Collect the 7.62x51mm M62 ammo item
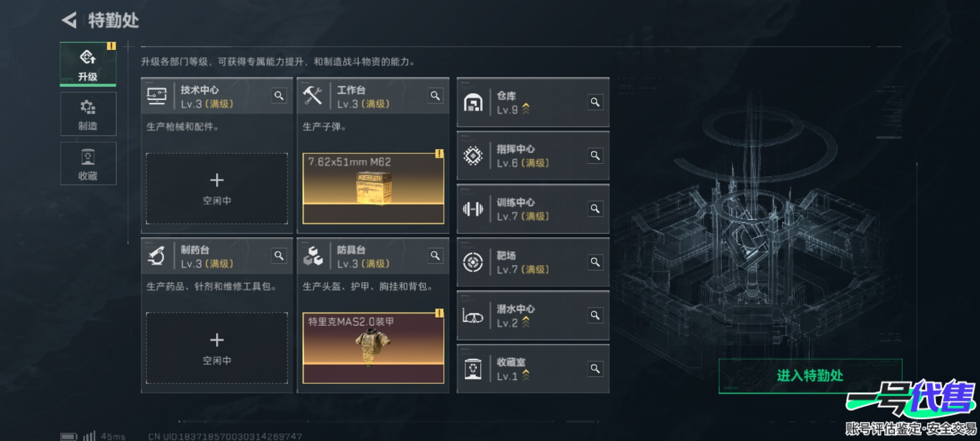The width and height of the screenshot is (980, 441). tap(373, 189)
